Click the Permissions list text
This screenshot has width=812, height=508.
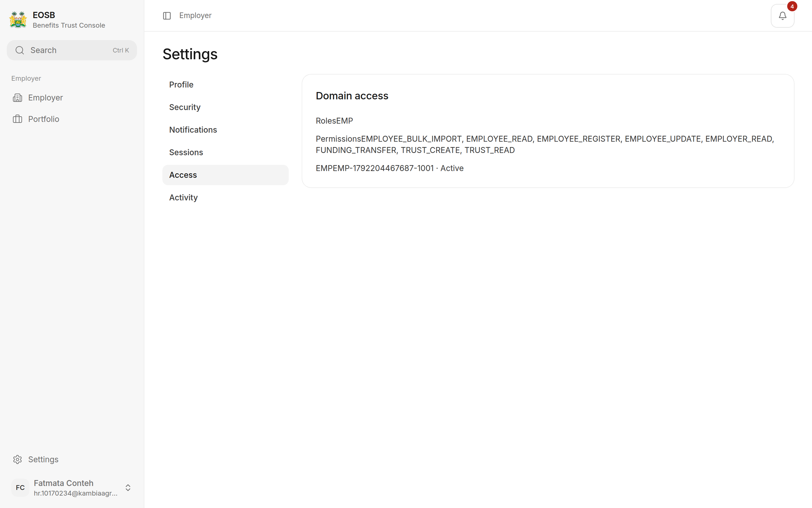pyautogui.click(x=545, y=144)
